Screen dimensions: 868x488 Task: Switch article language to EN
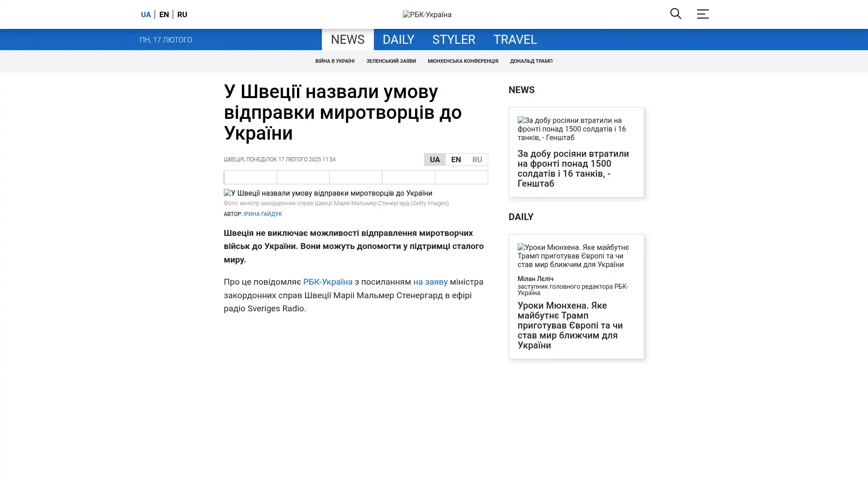pos(456,160)
